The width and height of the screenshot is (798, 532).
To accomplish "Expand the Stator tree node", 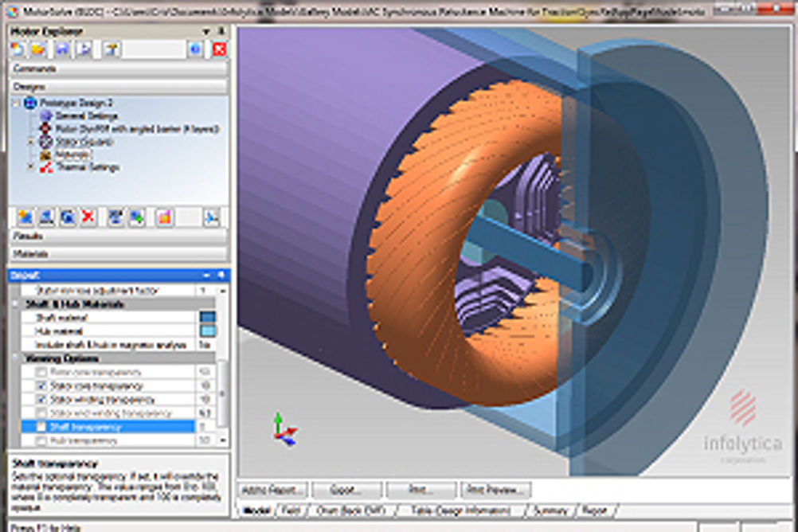I will point(31,142).
